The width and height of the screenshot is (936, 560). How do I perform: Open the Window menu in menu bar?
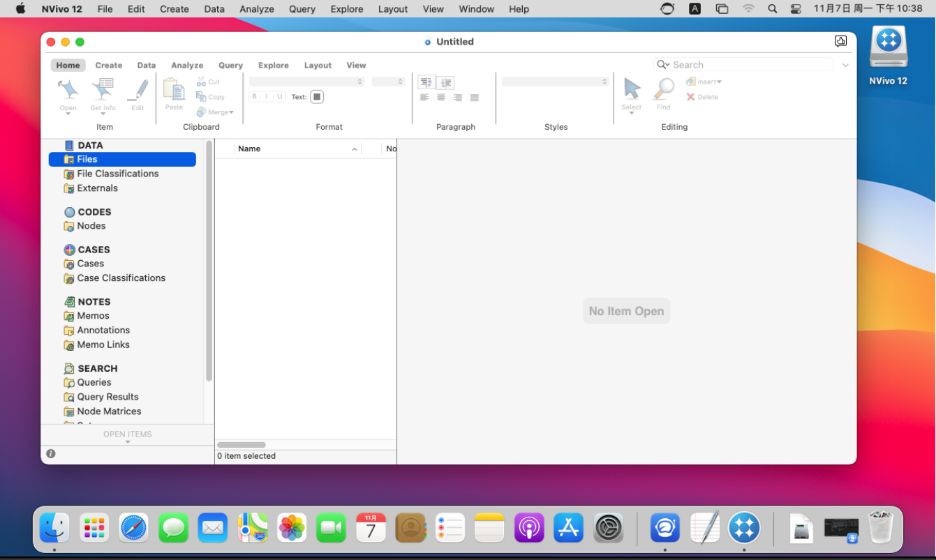[477, 9]
